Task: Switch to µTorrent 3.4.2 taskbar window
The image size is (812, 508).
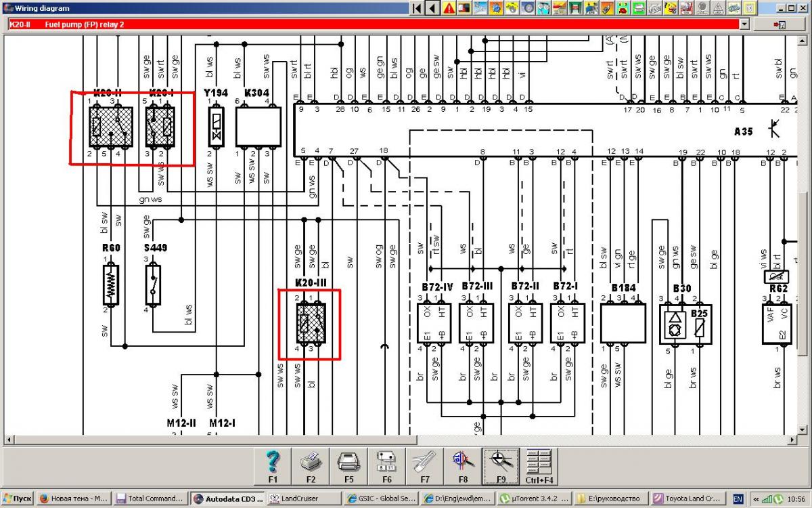Action: coord(534,499)
